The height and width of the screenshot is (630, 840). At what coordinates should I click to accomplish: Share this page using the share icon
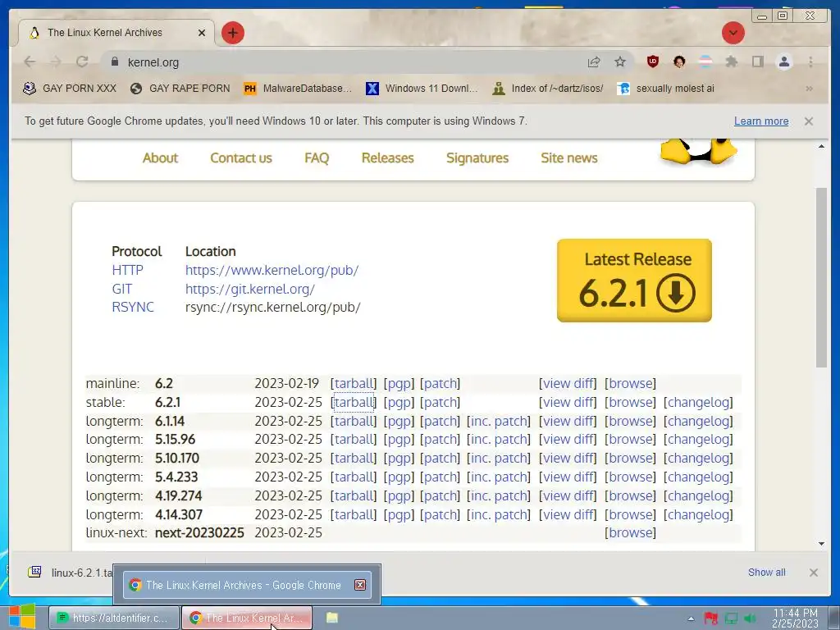(594, 62)
